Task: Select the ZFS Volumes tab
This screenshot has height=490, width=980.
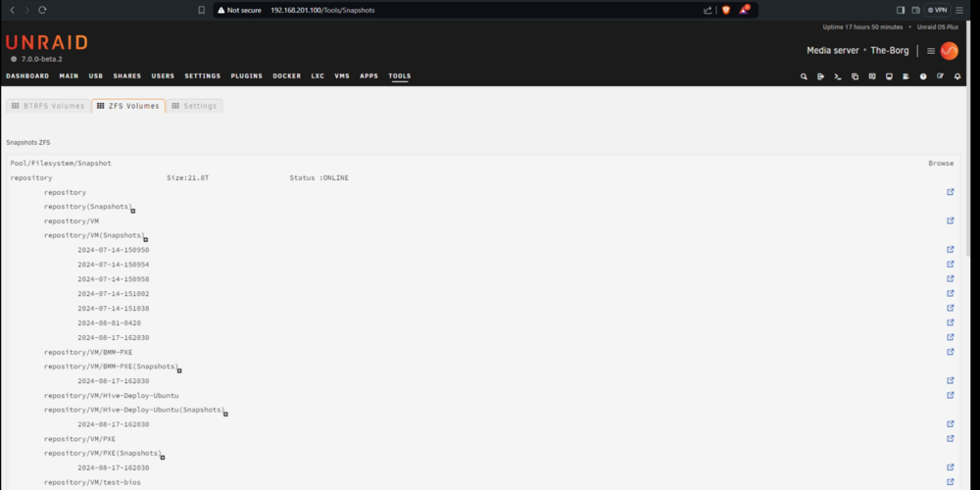Action: click(x=128, y=106)
